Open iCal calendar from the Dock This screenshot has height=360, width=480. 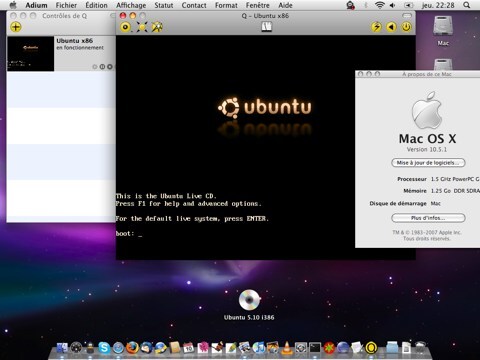click(189, 348)
